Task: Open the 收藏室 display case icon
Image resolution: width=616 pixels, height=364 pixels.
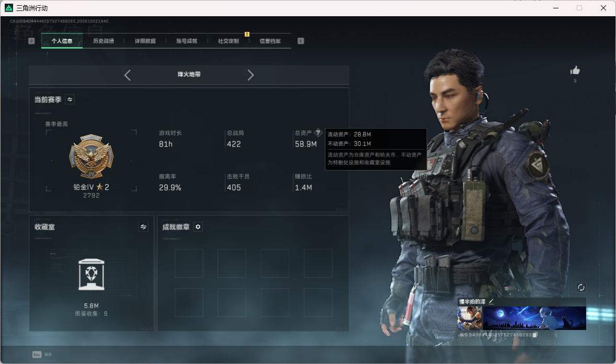Action: point(92,275)
